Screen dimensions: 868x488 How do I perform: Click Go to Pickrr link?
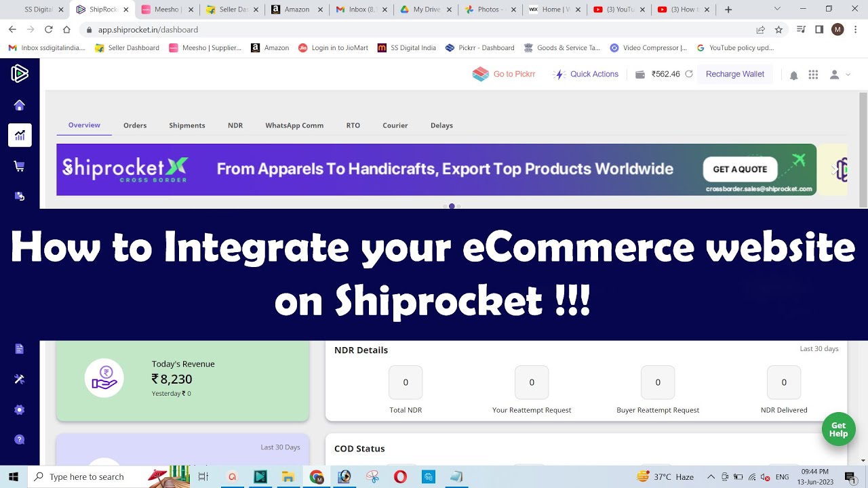(514, 74)
